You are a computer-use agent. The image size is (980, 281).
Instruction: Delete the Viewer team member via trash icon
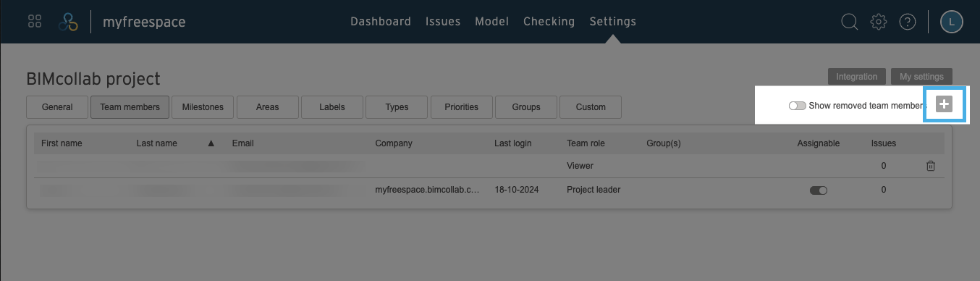(x=931, y=166)
